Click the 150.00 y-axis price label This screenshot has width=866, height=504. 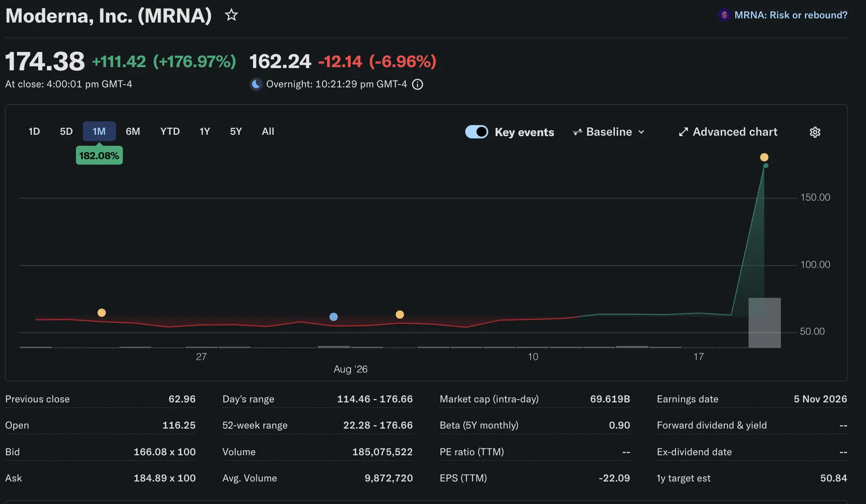(x=815, y=197)
